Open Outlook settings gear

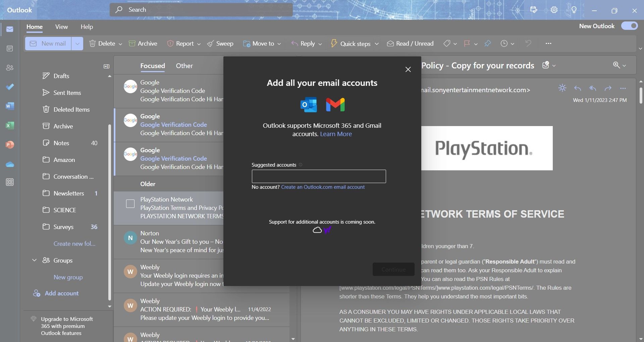pyautogui.click(x=553, y=10)
